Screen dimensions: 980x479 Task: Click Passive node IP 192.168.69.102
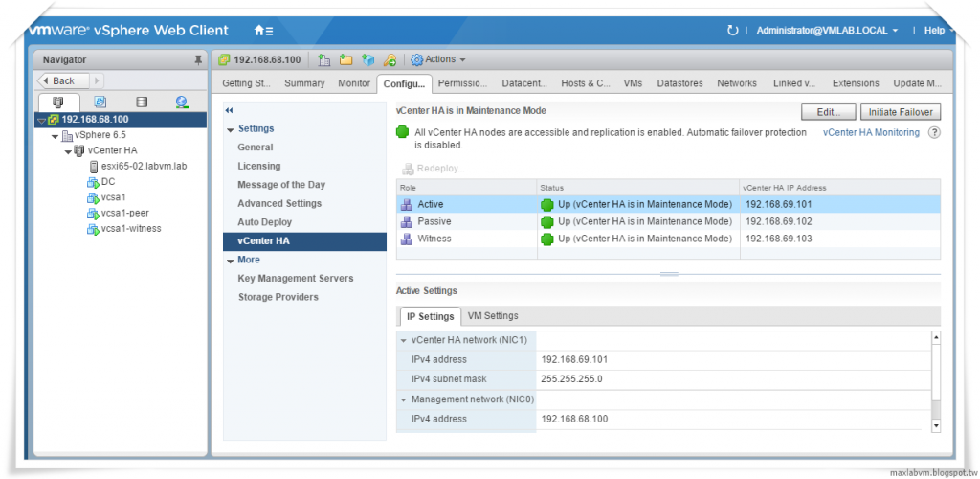[779, 222]
